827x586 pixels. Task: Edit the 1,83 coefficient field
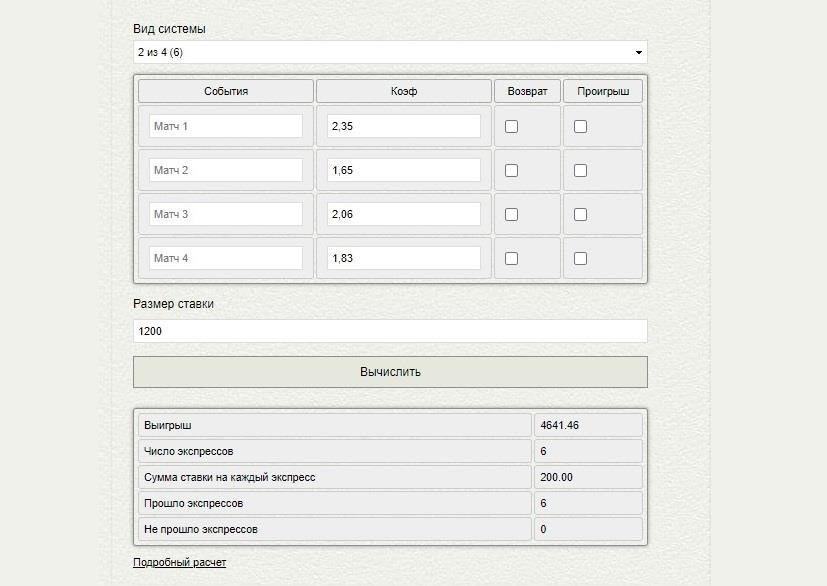pyautogui.click(x=403, y=258)
